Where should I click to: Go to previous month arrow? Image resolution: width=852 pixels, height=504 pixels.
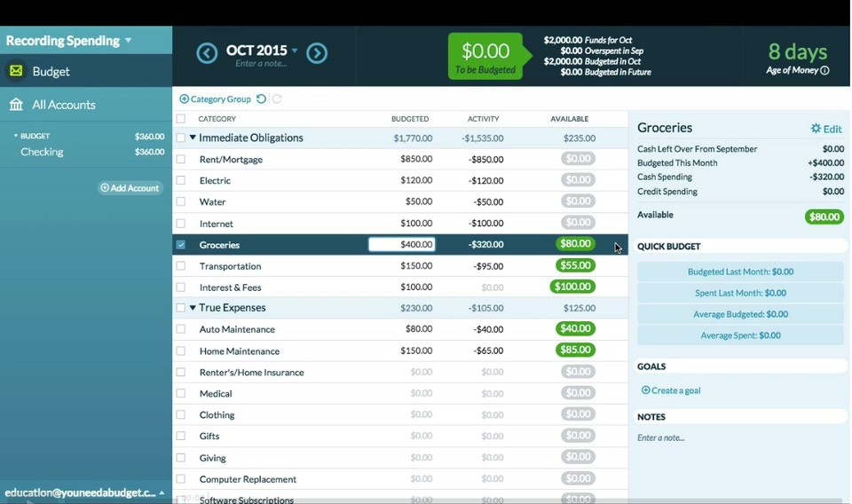click(207, 53)
